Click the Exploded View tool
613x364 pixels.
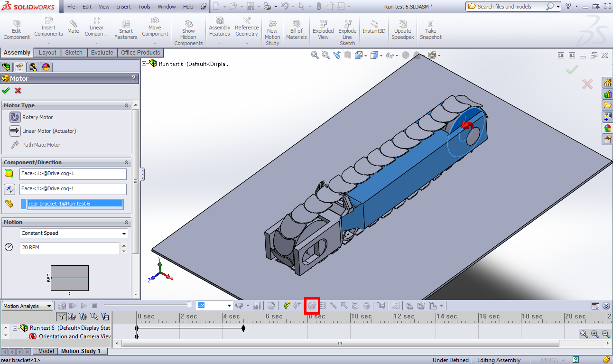(x=323, y=30)
